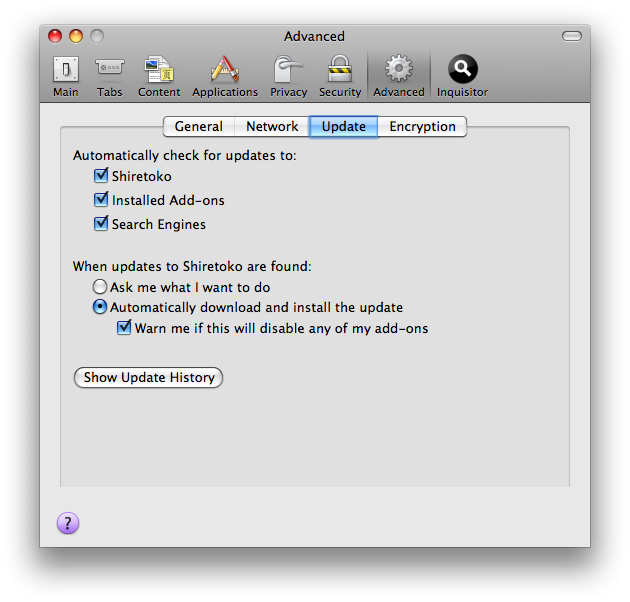This screenshot has width=630, height=602.
Task: Open the Applications preferences pane
Action: (225, 76)
